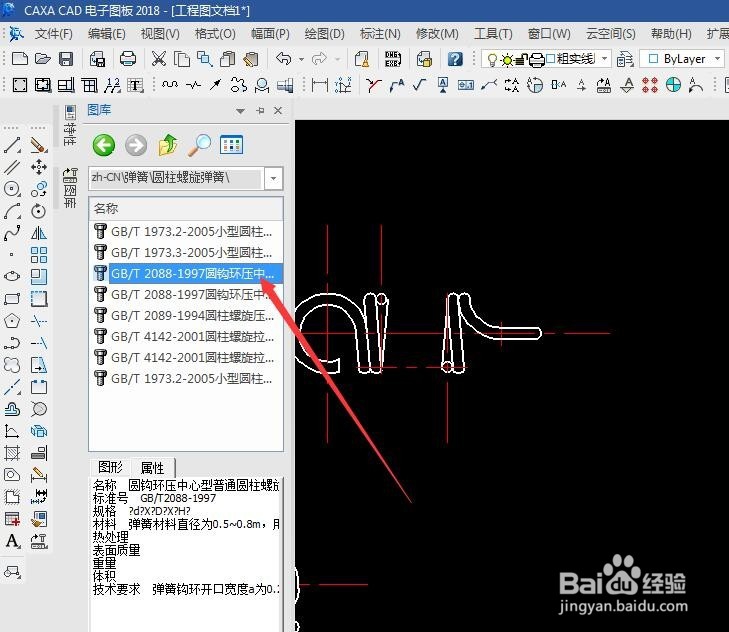Switch to the 图形 tab
Image resolution: width=729 pixels, height=632 pixels.
tap(110, 467)
